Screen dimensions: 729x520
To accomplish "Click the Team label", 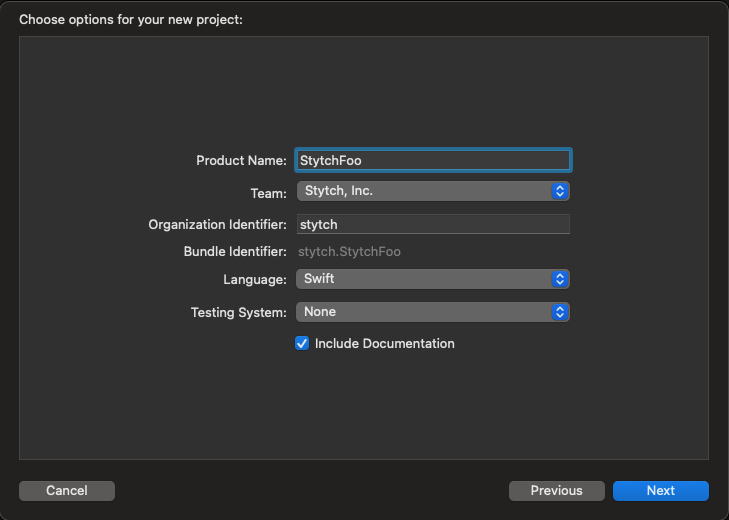I will coord(267,190).
